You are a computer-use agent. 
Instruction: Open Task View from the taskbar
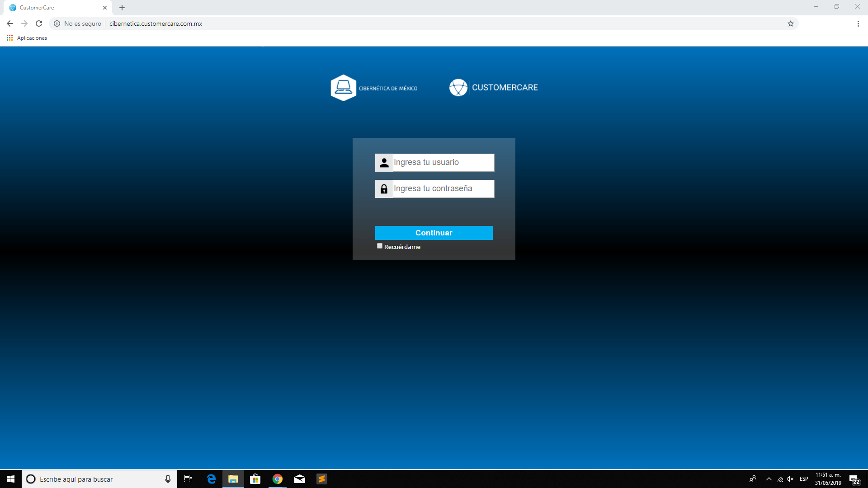click(188, 479)
